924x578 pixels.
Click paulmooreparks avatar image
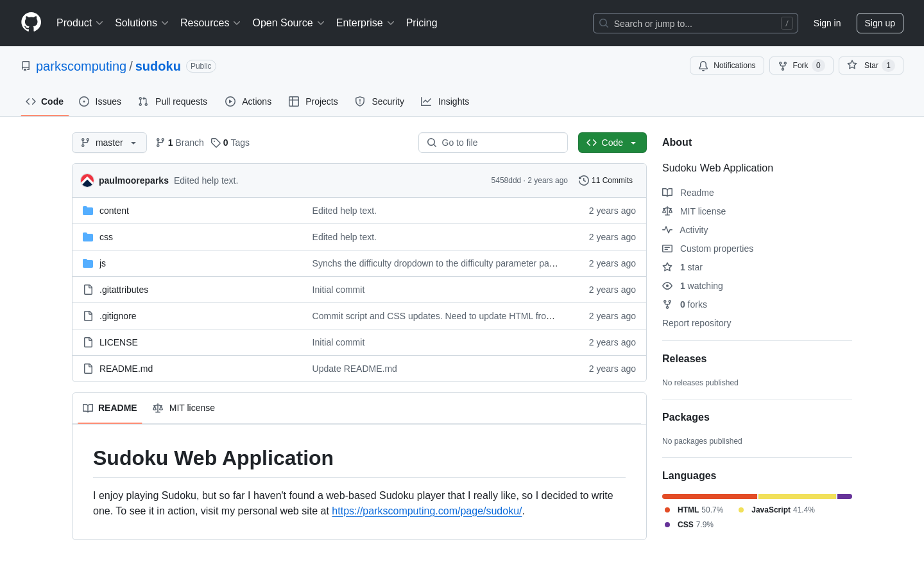coord(87,180)
